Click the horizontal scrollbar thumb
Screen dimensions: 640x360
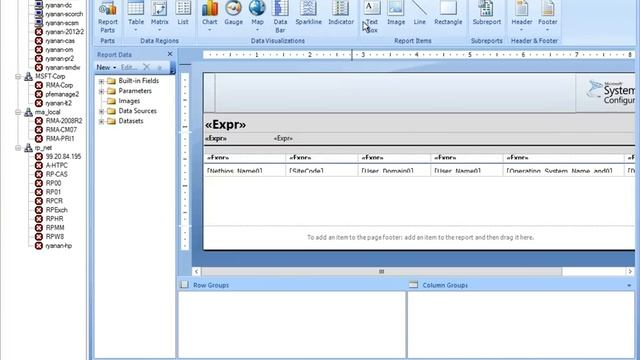[x=381, y=271]
